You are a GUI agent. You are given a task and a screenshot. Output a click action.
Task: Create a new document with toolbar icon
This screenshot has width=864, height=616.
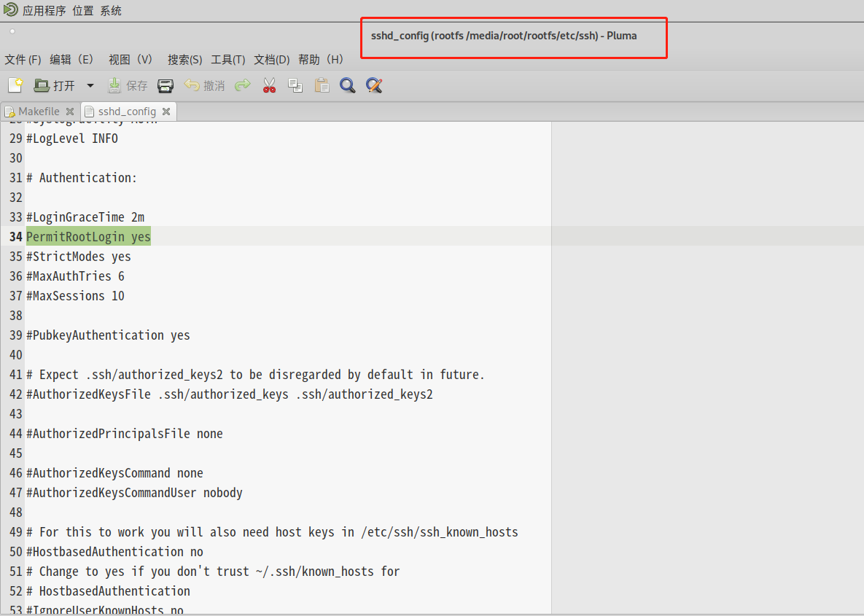tap(15, 85)
